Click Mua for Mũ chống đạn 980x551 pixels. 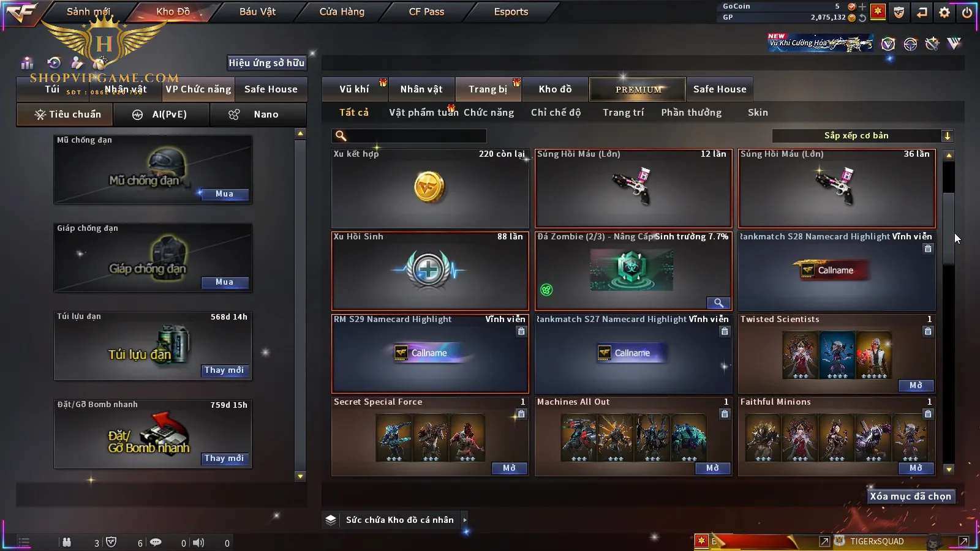click(x=224, y=194)
